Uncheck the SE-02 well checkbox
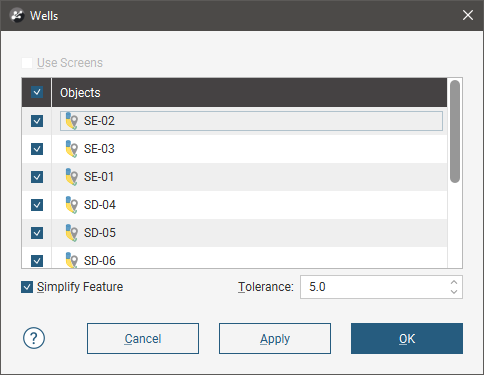The width and height of the screenshot is (484, 375). pos(37,121)
